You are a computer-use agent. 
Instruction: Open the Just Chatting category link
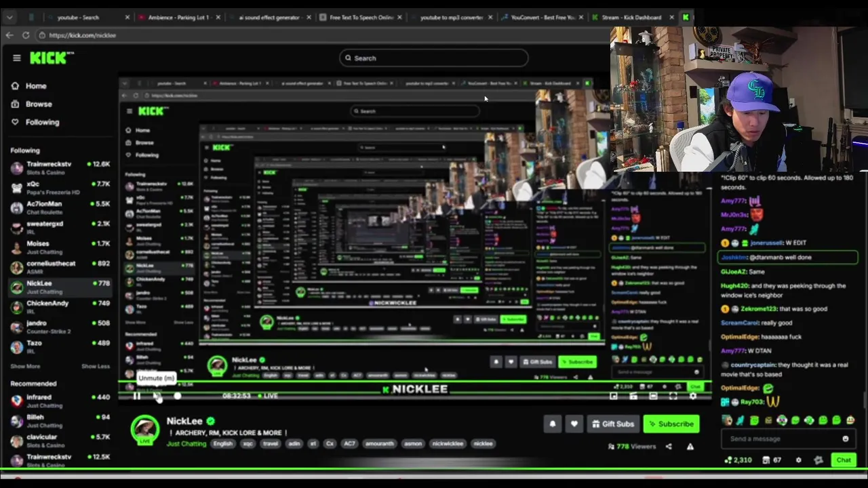coord(186,444)
